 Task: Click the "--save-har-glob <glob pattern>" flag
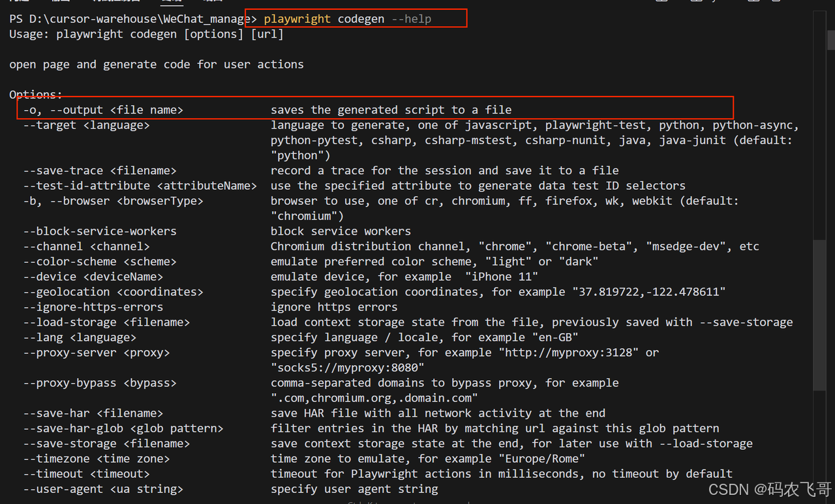coord(123,428)
